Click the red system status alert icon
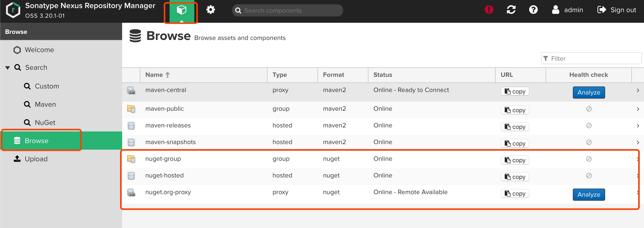Viewport: 644px width, 228px height. click(489, 10)
